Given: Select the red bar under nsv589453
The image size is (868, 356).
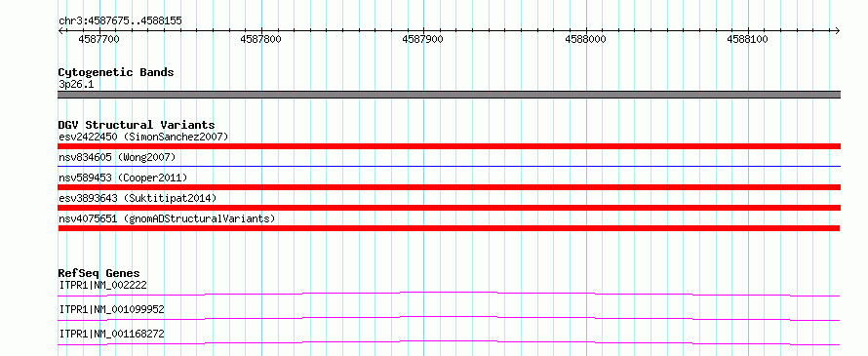Looking at the screenshot, I should pos(449,187).
